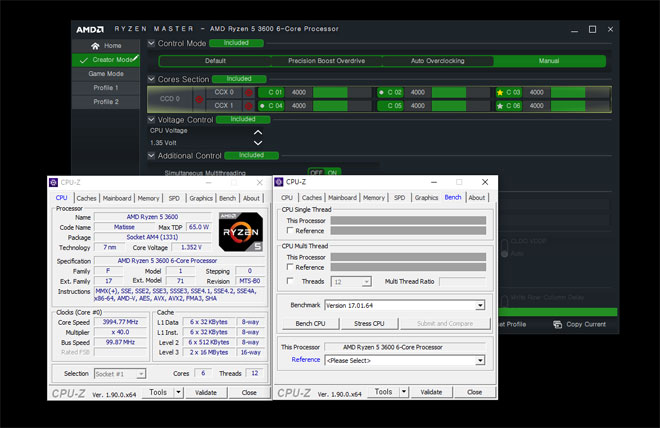Check Reference under CPU Single Thread
Image resolution: width=660 pixels, height=428 pixels.
290,231
